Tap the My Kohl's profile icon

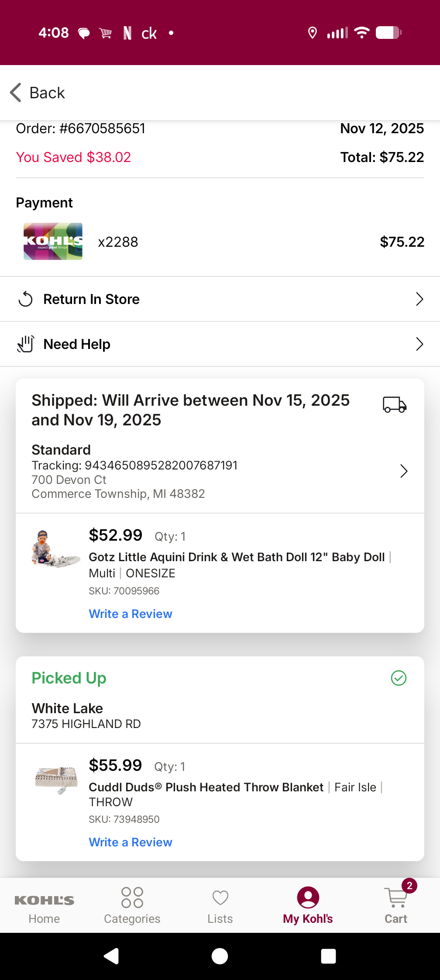pos(308,897)
